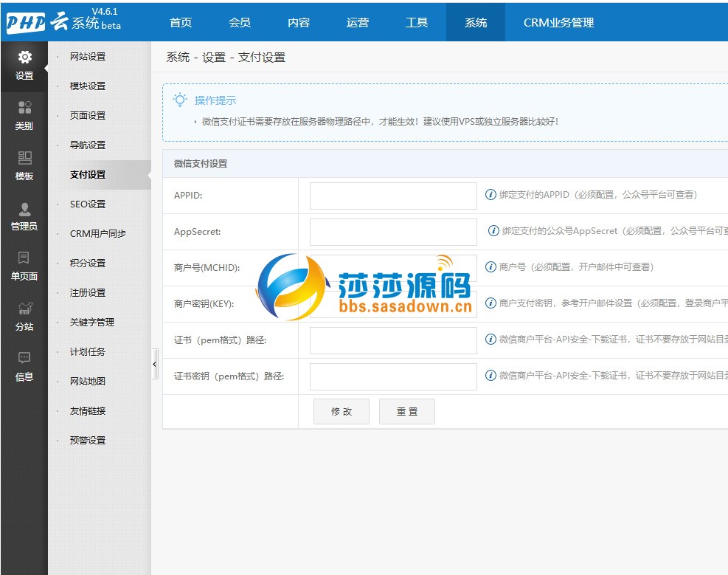This screenshot has width=728, height=575.
Task: Open SEO设置 in the submenu
Action: 88,204
